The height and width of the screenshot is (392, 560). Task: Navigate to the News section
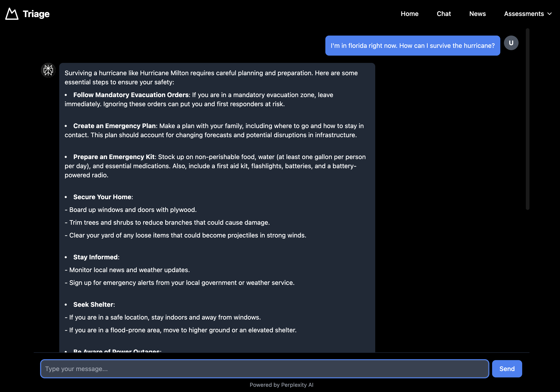[477, 14]
